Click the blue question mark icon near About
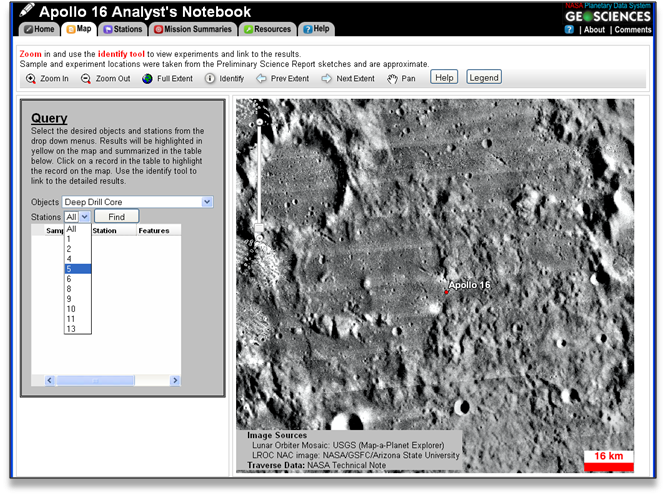This screenshot has width=666, height=497. tap(569, 30)
